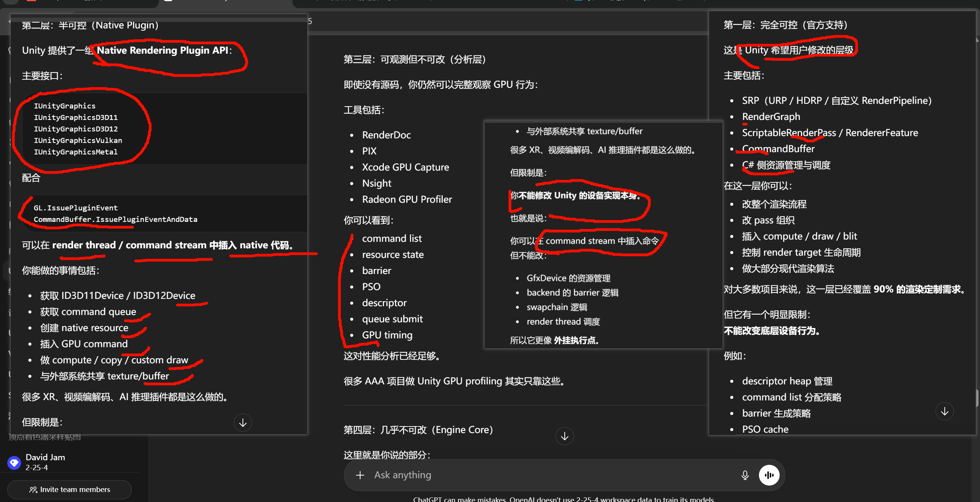The image size is (980, 502).
Task: Click the Radeon GPU Profiler item
Action: click(x=407, y=199)
